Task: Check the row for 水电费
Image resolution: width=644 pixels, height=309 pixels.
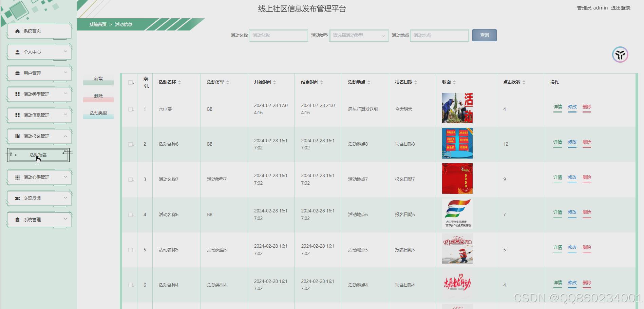Action: tap(130, 109)
